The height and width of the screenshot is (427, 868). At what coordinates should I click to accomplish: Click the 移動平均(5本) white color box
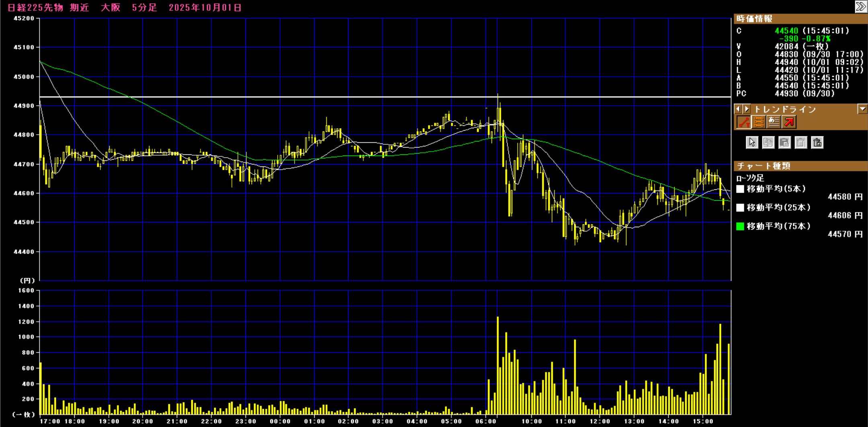point(740,189)
